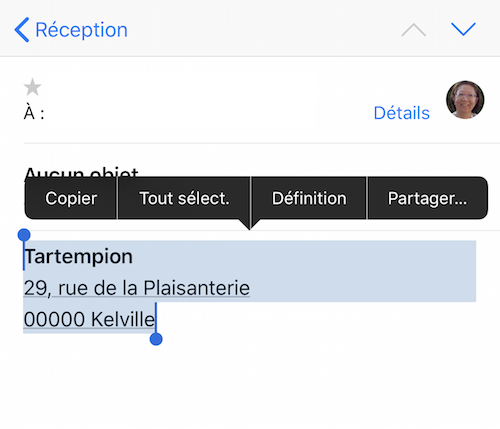Image resolution: width=500 pixels, height=429 pixels.
Task: Tap the grey star flag icon
Action: [33, 87]
